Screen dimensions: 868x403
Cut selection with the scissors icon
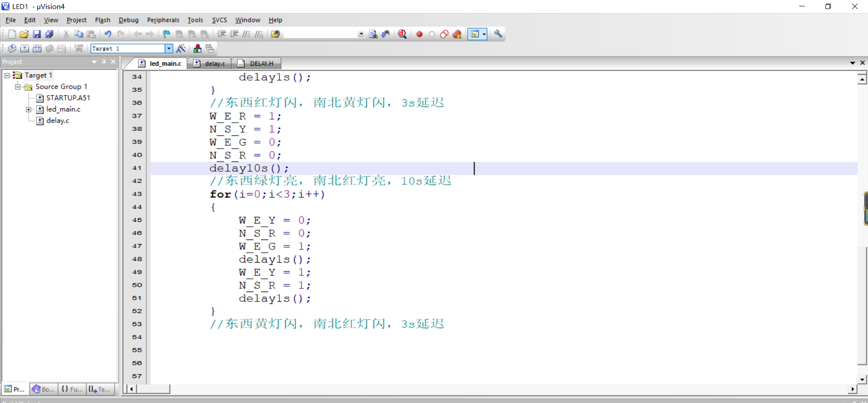[x=66, y=34]
